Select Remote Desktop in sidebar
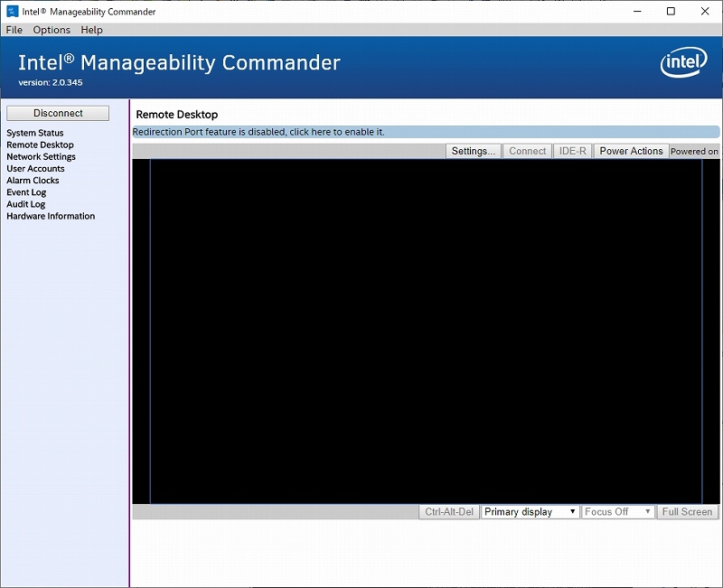This screenshot has height=588, width=723. (40, 145)
